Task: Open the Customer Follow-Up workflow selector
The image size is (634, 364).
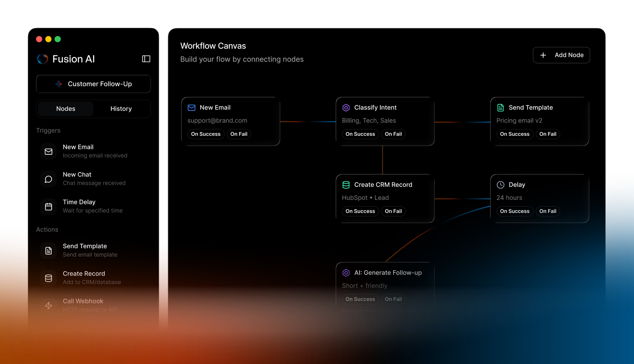Action: tap(93, 84)
